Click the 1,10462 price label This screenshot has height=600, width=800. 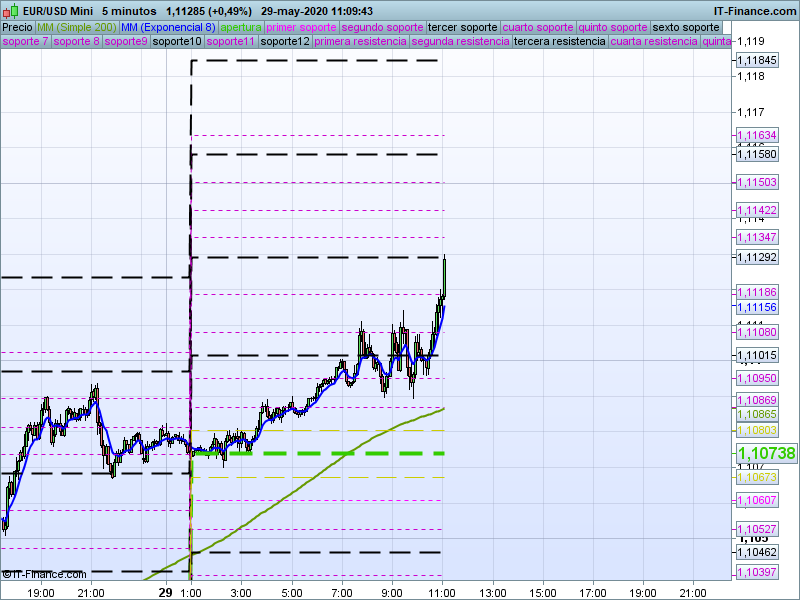coord(757,552)
